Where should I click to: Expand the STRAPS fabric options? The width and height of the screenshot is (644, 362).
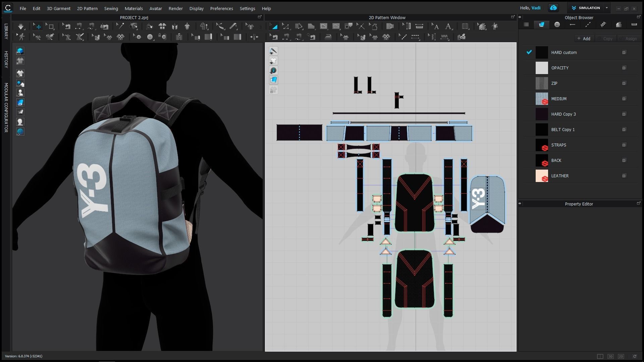[x=624, y=145]
